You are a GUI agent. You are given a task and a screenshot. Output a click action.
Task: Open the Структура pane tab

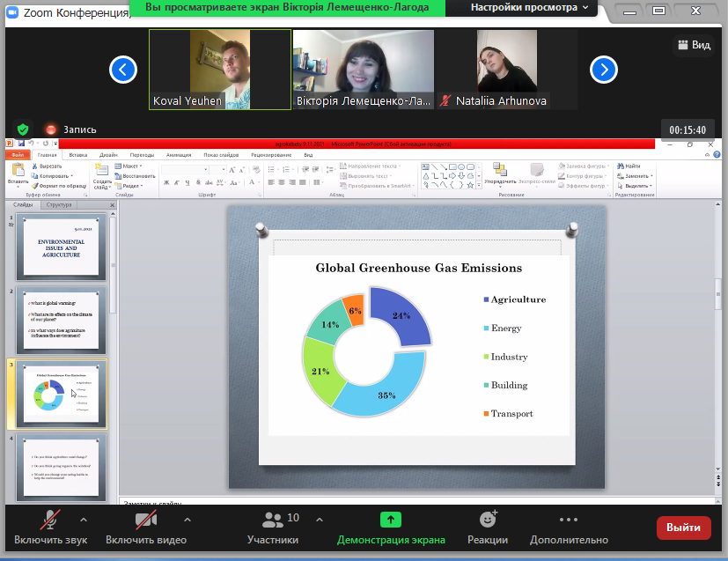(59, 204)
